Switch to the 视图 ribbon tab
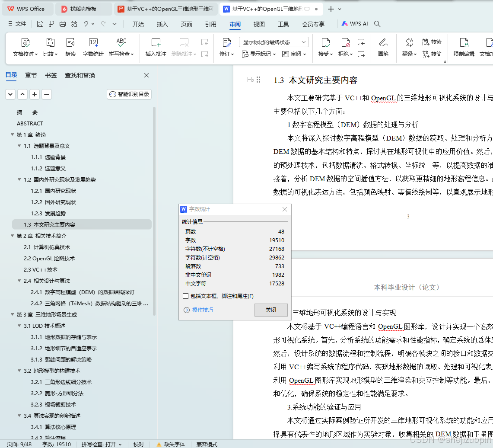 [259, 24]
